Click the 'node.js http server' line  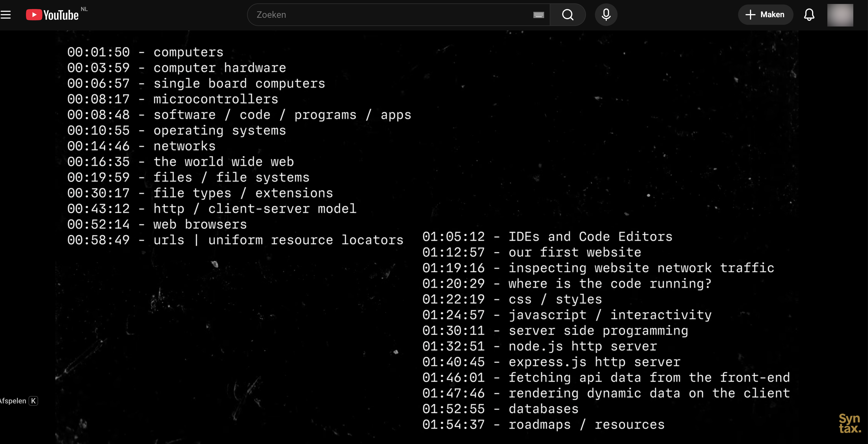click(583, 346)
